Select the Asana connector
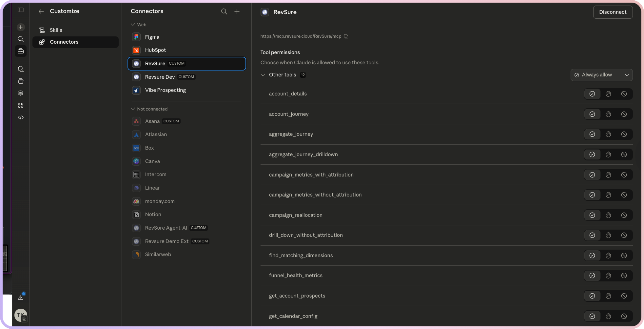This screenshot has height=329, width=644. click(186, 121)
